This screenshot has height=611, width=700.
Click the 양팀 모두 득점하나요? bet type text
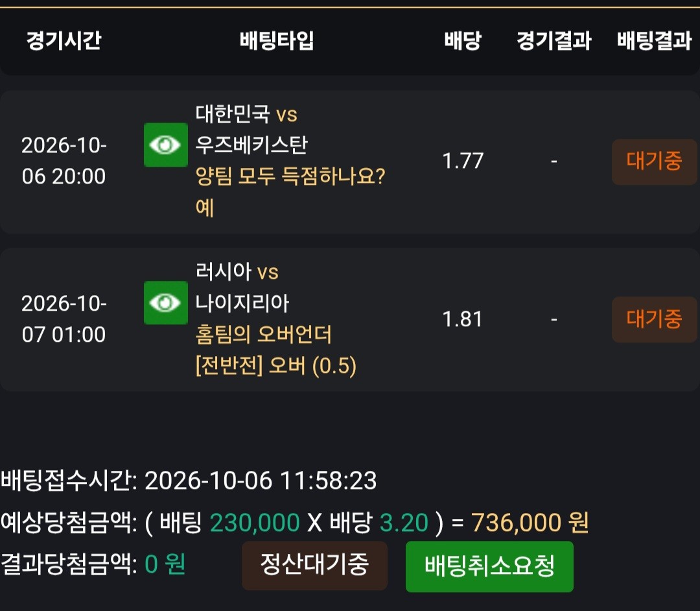[x=290, y=176]
